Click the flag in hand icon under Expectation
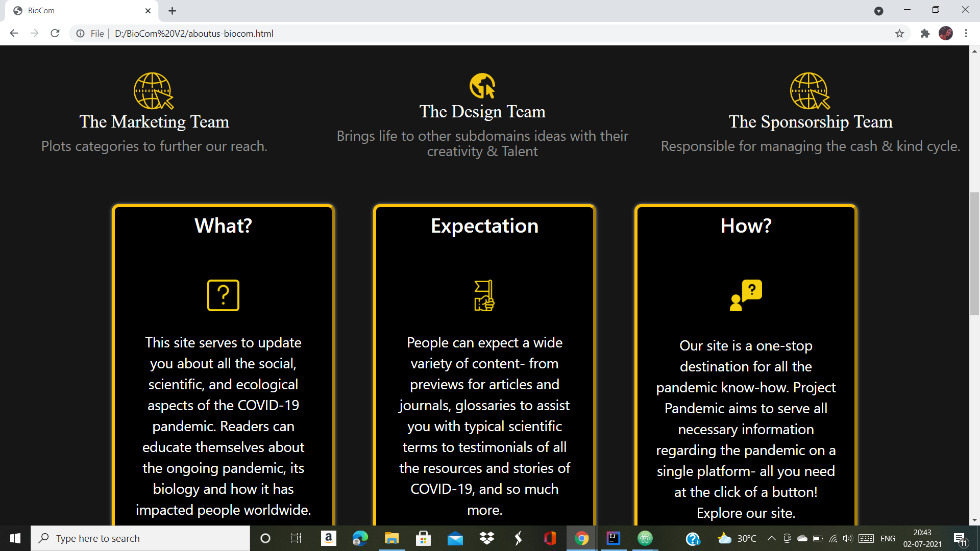This screenshot has width=980, height=551. tap(484, 295)
